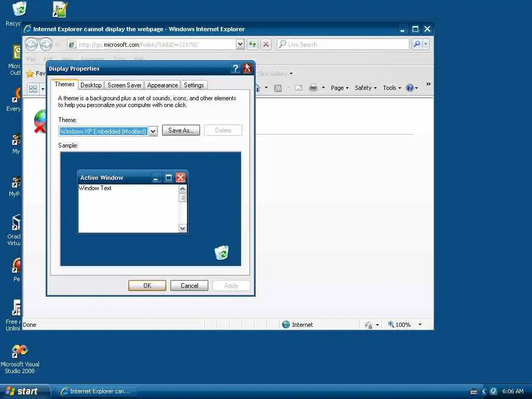The image size is (532, 399).
Task: Click the Internet Explorer Forward button
Action: point(46,44)
